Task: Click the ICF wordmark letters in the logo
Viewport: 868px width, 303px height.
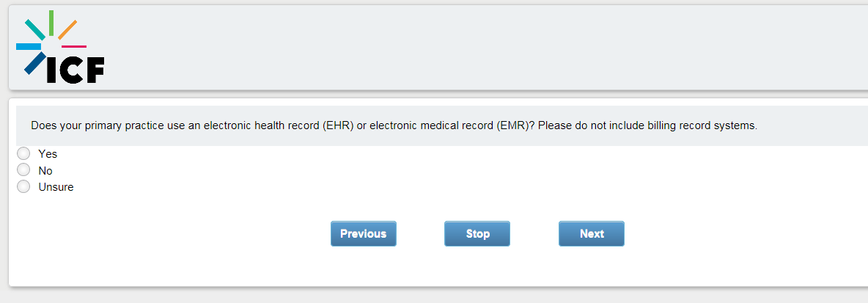Action: point(76,69)
